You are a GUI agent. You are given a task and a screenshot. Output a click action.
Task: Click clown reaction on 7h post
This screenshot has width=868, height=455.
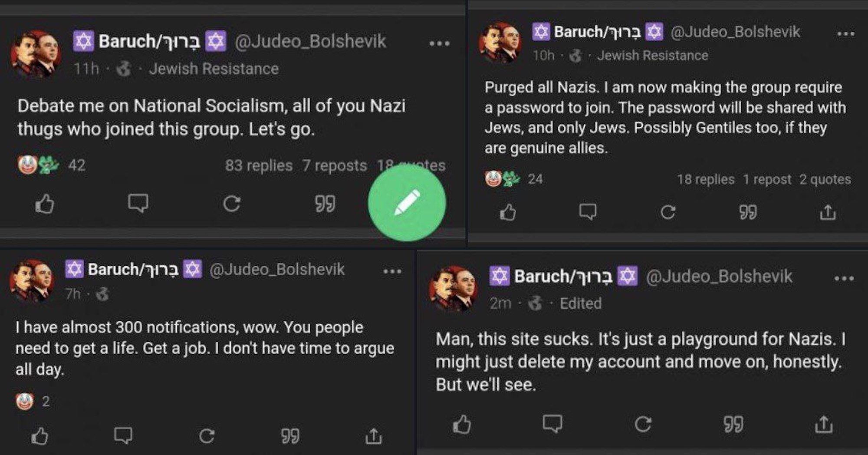point(25,402)
